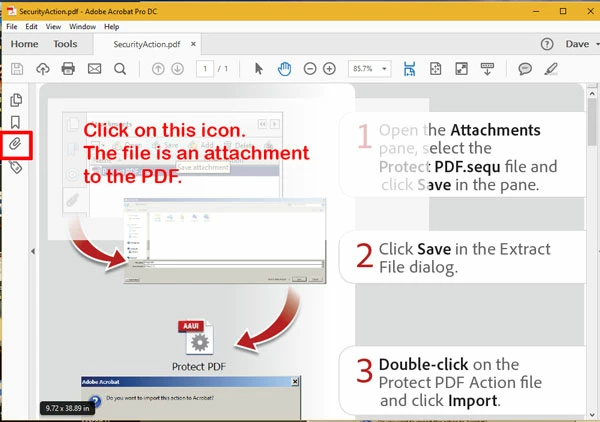Zoom out with the minus icon
This screenshot has width=600, height=422.
click(310, 69)
